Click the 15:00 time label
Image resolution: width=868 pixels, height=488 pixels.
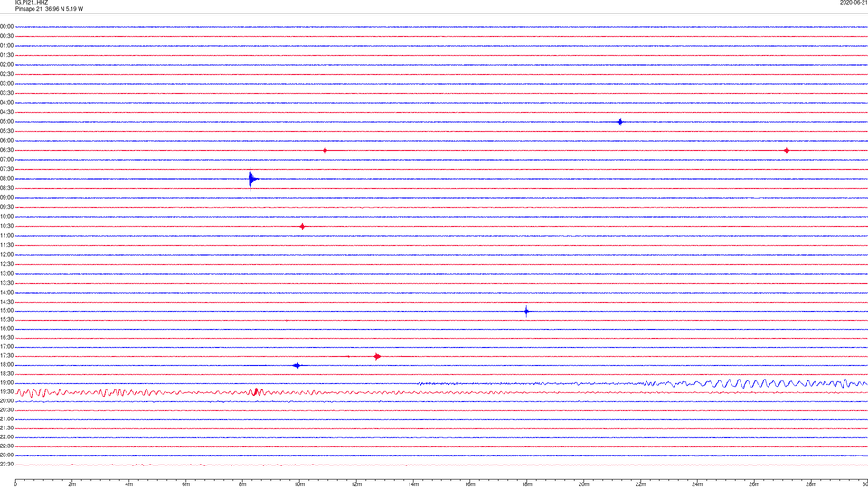click(x=6, y=310)
